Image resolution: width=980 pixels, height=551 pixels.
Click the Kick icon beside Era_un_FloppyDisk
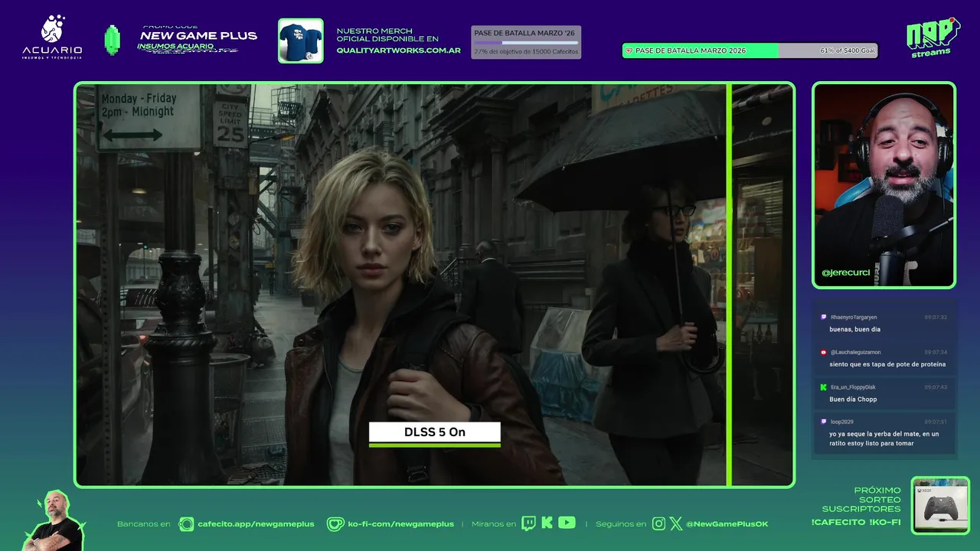click(x=823, y=387)
